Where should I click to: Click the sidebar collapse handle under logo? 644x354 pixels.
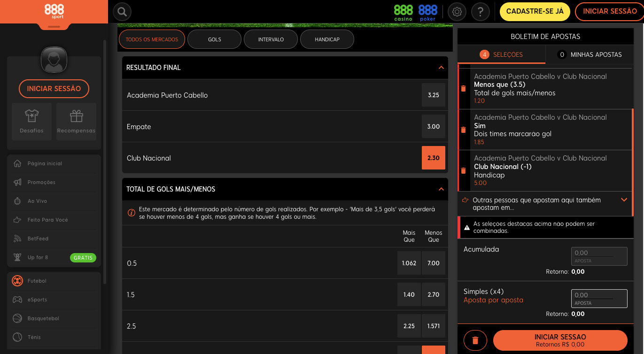coord(54,27)
